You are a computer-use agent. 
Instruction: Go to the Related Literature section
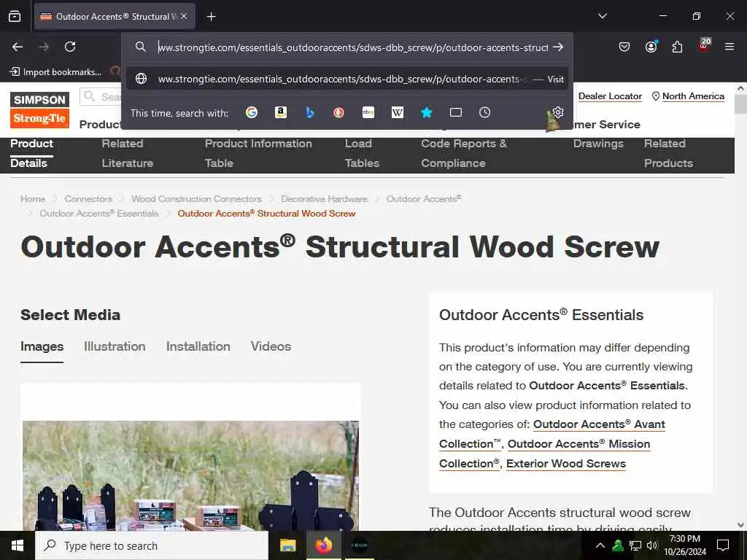(127, 153)
